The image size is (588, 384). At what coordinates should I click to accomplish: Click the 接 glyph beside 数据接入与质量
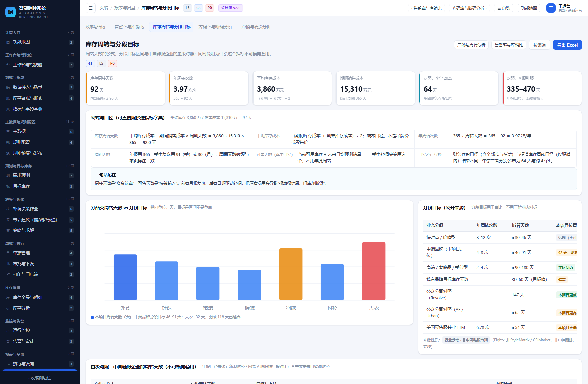[8, 87]
